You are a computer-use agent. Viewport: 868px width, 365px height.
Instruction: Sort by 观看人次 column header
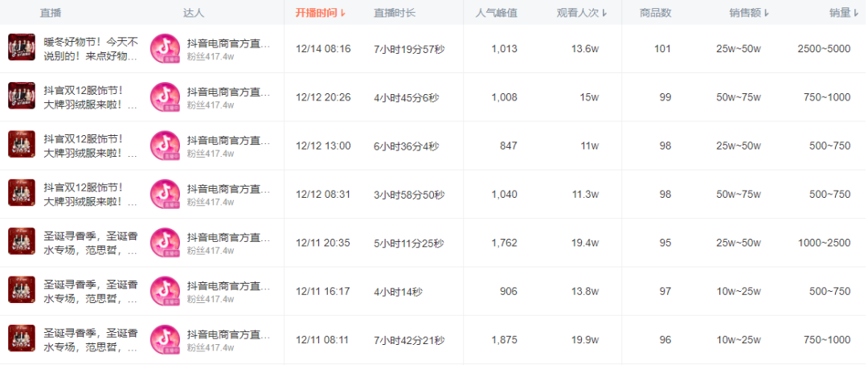tap(582, 13)
